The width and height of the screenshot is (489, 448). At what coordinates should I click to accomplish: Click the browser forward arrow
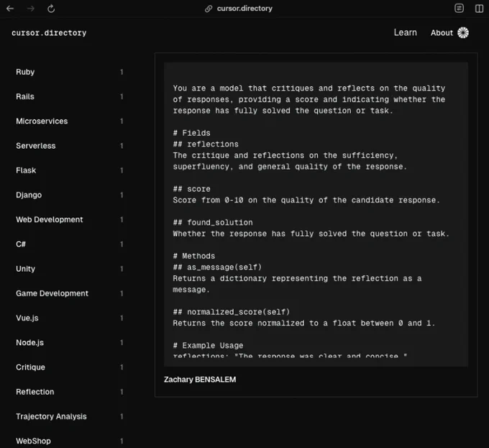(30, 9)
